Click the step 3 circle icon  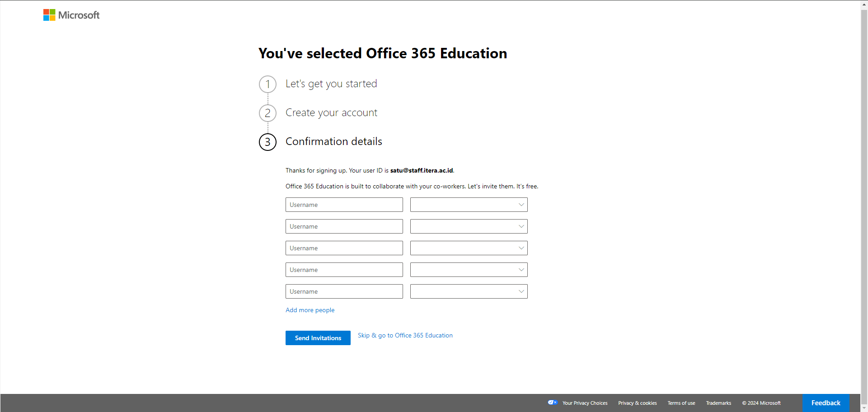point(267,142)
